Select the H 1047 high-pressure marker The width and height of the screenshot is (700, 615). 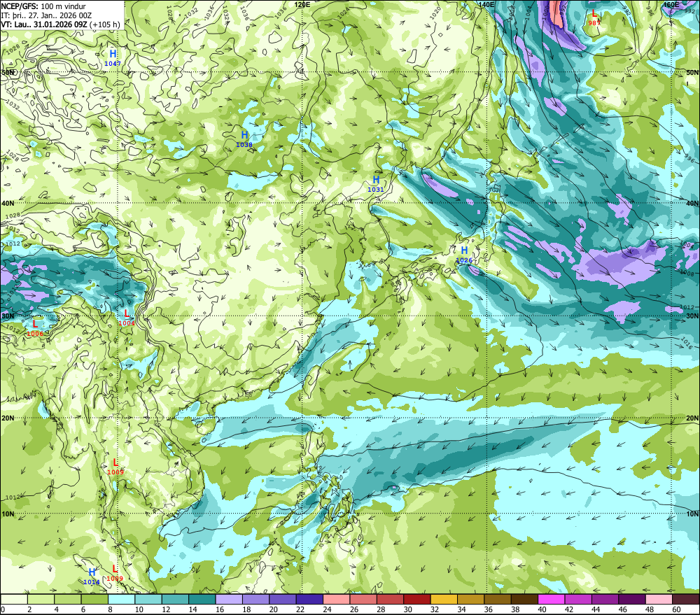tap(113, 57)
